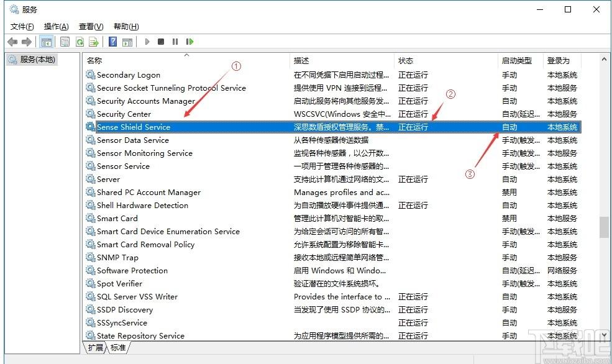Click the Services app icon in title bar
This screenshot has width=612, height=364.
[x=14, y=9]
